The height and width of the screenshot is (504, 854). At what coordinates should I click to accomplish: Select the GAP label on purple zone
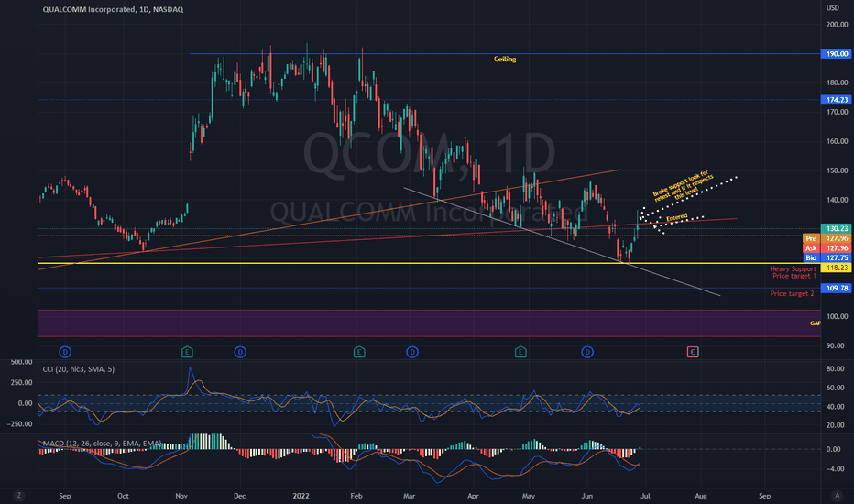815,323
